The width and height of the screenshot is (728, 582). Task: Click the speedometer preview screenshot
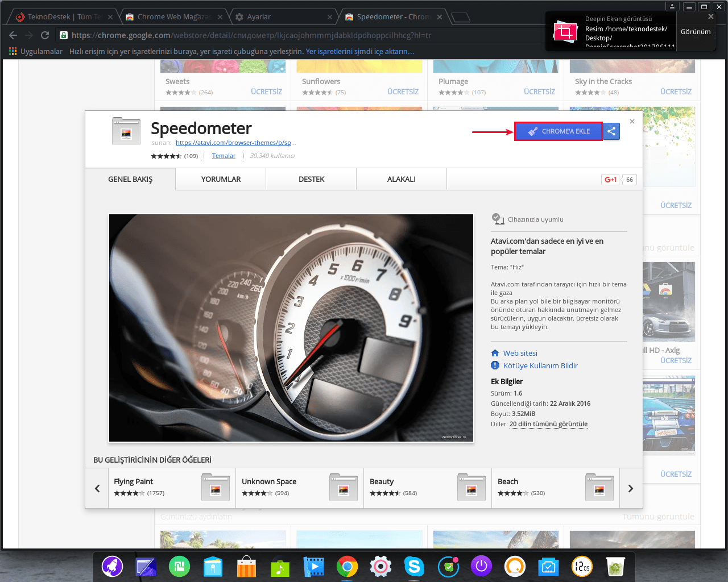pos(291,328)
